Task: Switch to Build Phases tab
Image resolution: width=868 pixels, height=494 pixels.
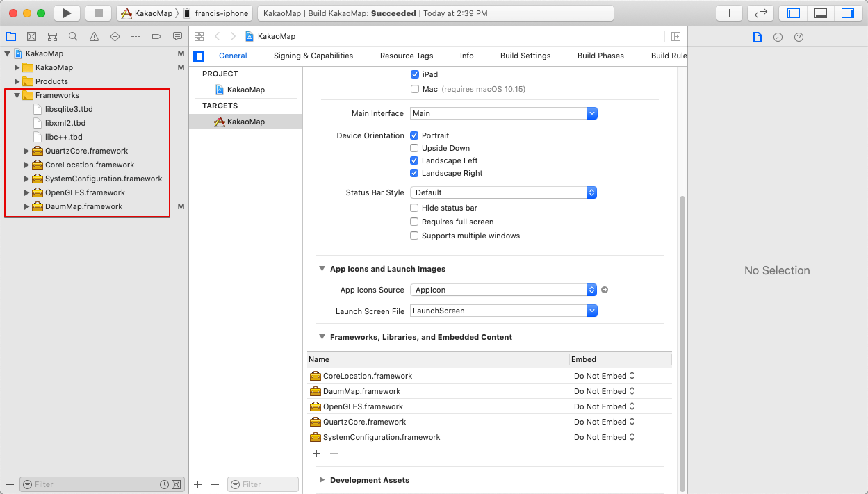Action: click(x=600, y=56)
